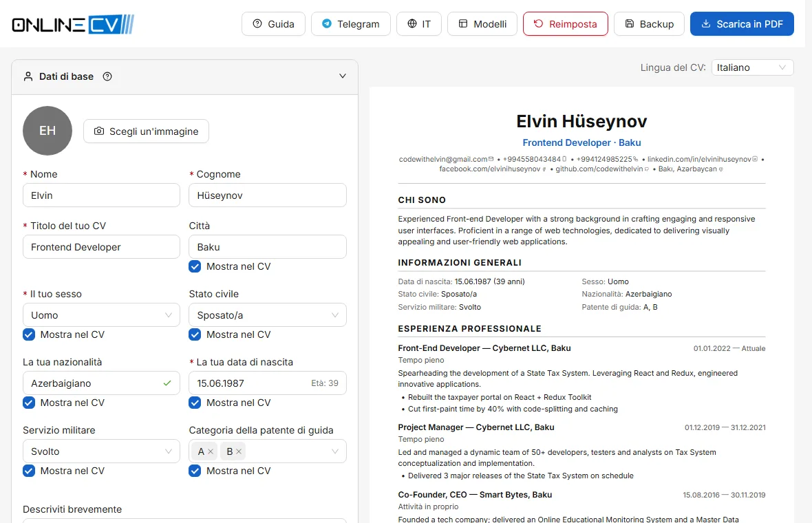The width and height of the screenshot is (812, 523).
Task: Collapse the Dati di base section chevron
Action: 342,76
